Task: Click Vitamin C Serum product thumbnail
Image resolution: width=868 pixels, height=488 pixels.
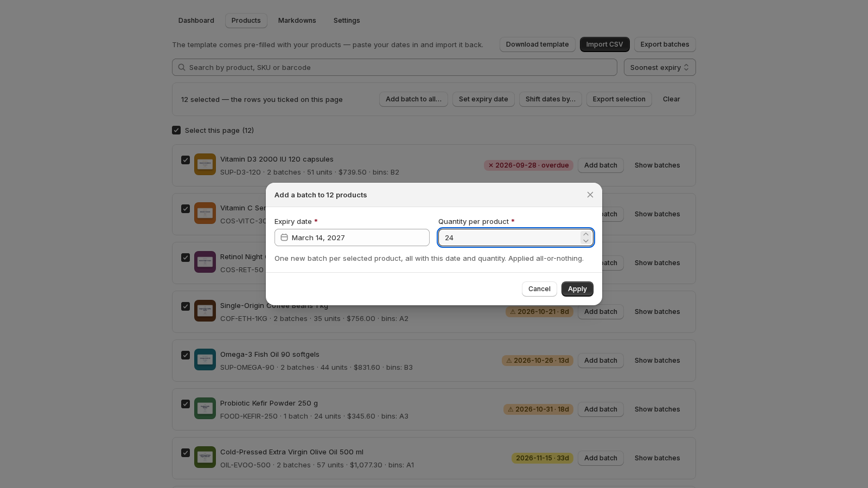Action: coord(205,213)
